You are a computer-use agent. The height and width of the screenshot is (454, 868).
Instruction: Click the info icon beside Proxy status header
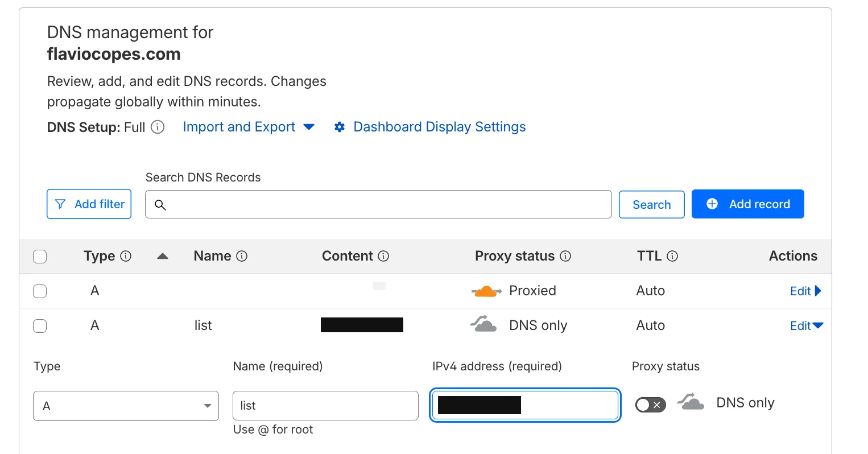[x=565, y=256]
